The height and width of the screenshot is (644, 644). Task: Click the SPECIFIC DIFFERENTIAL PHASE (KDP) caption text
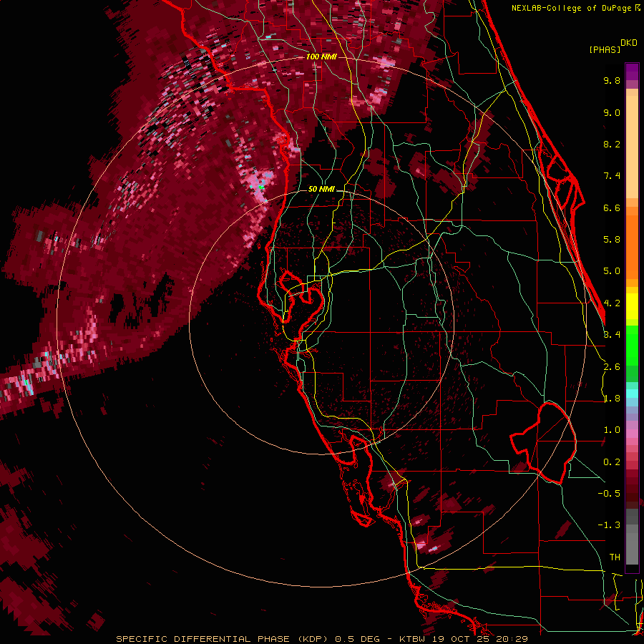[223, 639]
